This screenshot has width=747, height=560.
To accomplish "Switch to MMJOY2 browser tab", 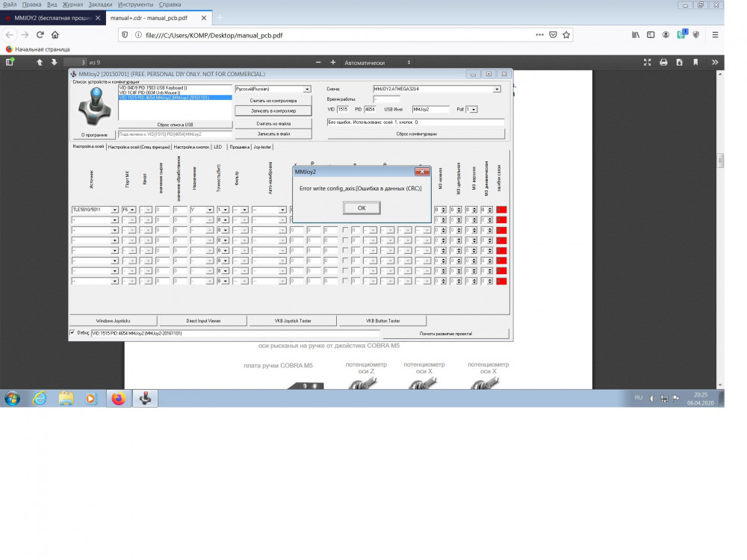I will click(52, 18).
